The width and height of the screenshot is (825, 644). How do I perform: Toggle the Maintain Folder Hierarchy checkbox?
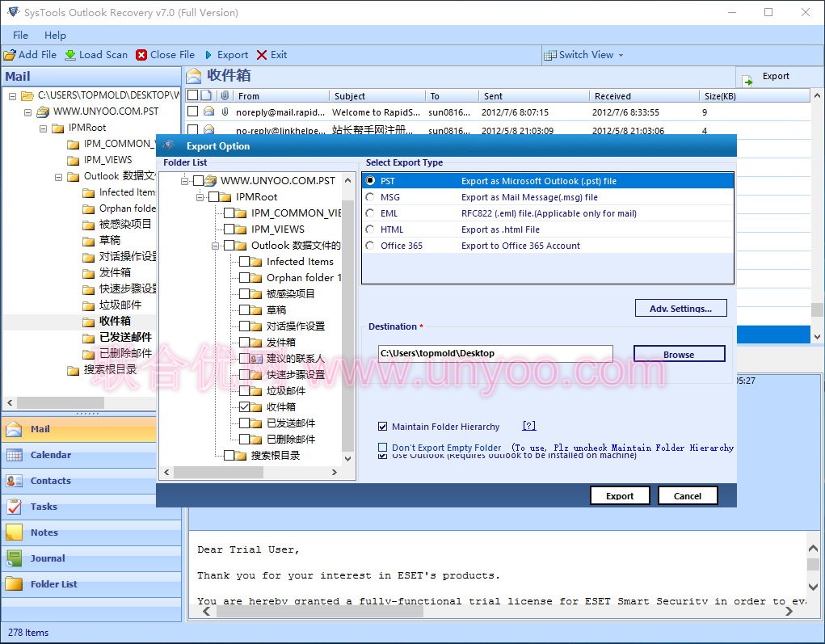(383, 427)
